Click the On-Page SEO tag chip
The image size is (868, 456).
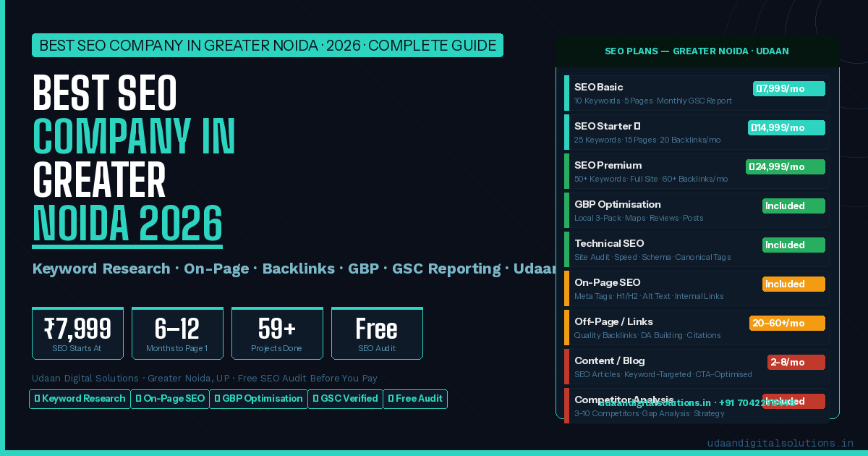click(170, 399)
